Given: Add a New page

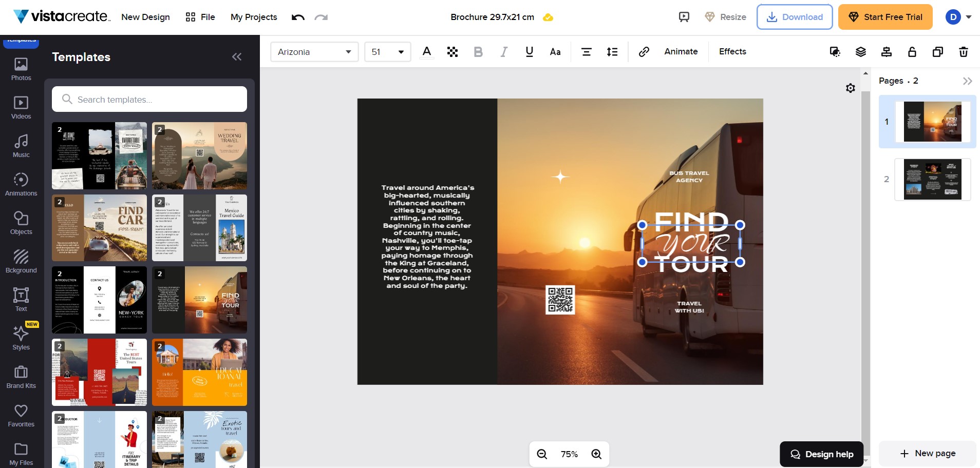Looking at the screenshot, I should [928, 454].
